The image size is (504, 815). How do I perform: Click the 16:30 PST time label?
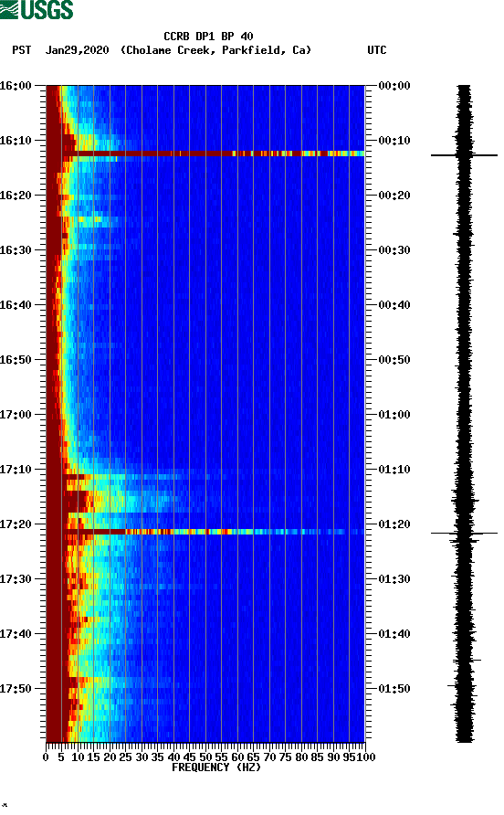pyautogui.click(x=16, y=250)
